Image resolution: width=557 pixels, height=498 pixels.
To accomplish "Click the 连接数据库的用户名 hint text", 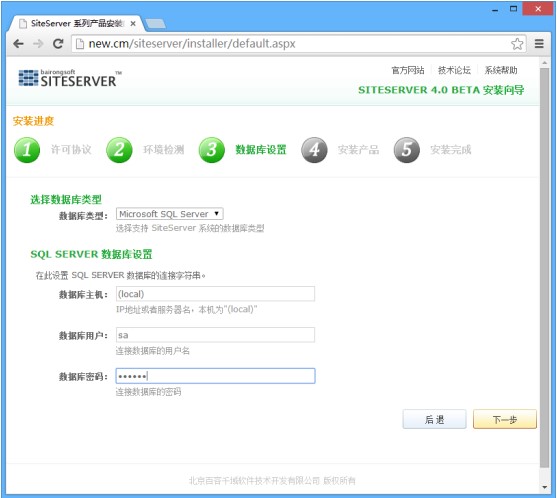I will point(153,351).
